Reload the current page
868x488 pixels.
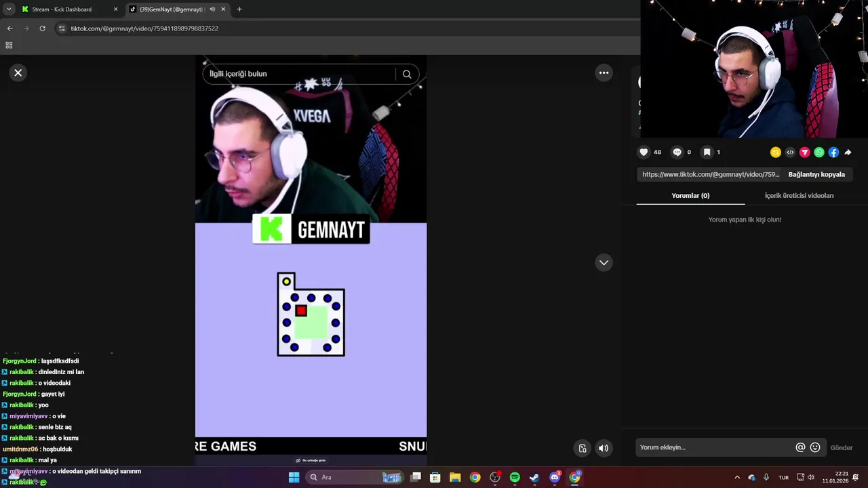coord(42,28)
